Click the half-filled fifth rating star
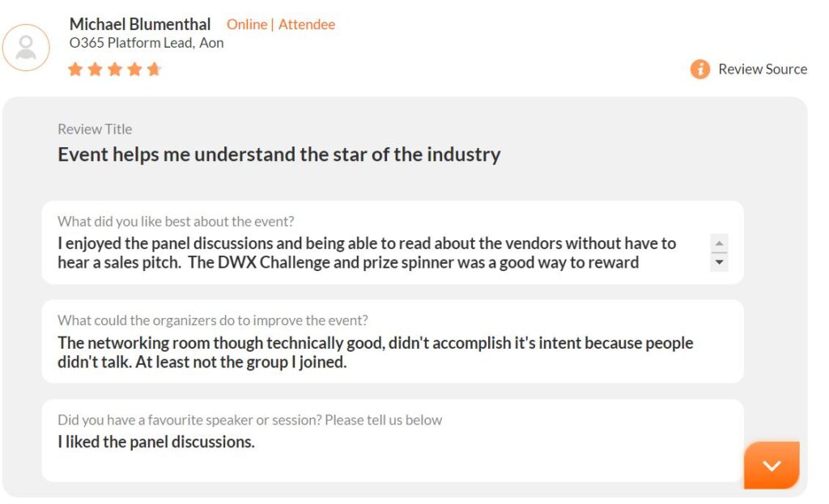 154,70
